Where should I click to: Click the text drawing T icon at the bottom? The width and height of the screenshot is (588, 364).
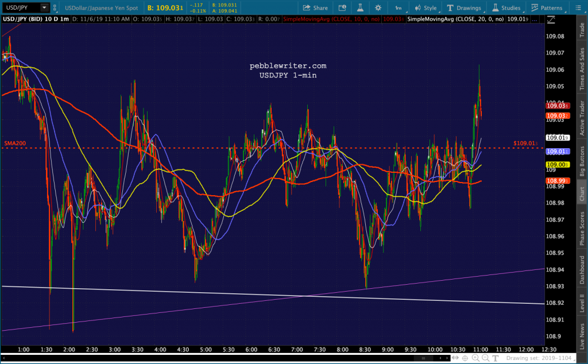496,358
